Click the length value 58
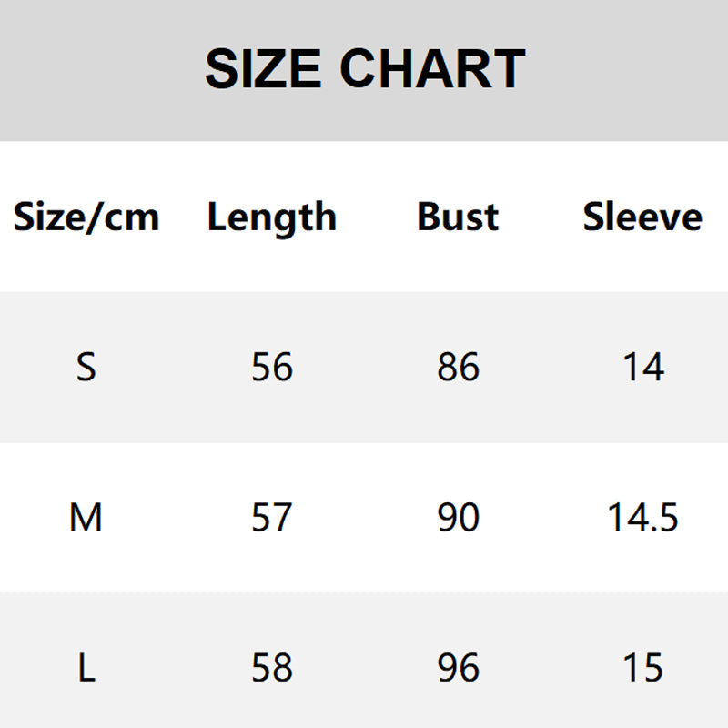The height and width of the screenshot is (728, 728). [x=272, y=669]
